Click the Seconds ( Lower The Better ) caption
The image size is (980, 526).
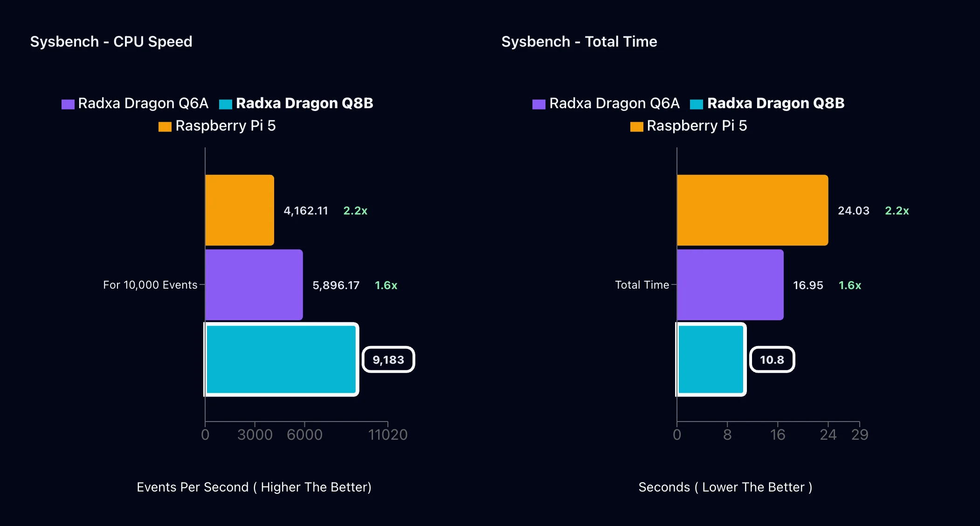click(x=725, y=487)
